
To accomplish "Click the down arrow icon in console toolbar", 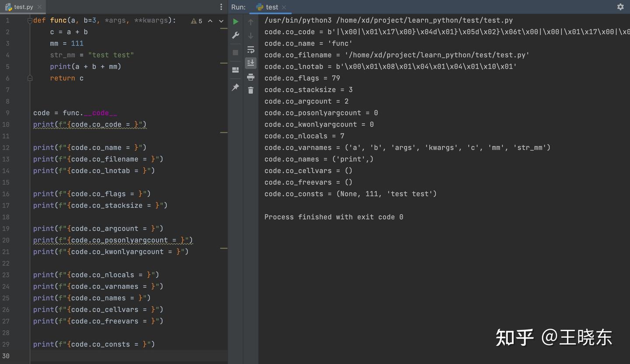I will coord(251,35).
